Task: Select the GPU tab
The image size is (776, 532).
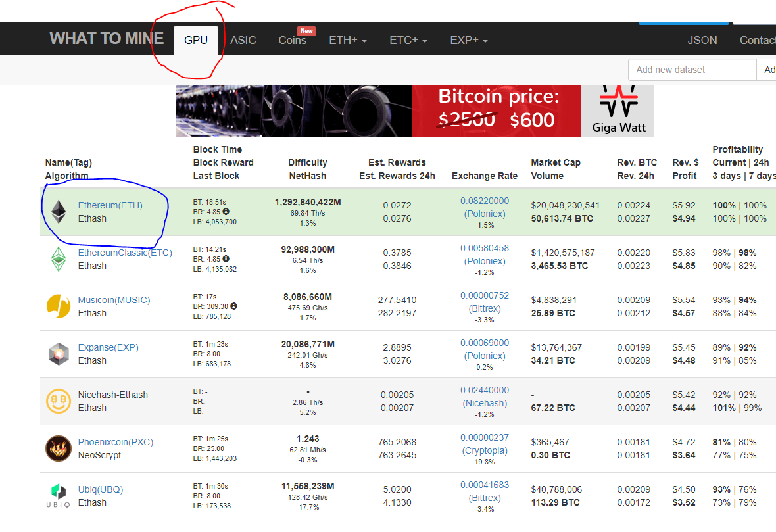Action: (x=196, y=40)
